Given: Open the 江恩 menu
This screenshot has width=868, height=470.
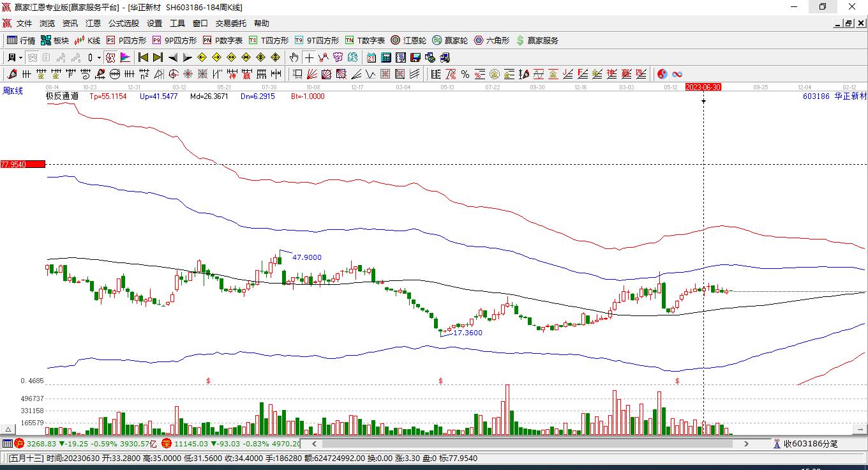Looking at the screenshot, I should pos(93,24).
